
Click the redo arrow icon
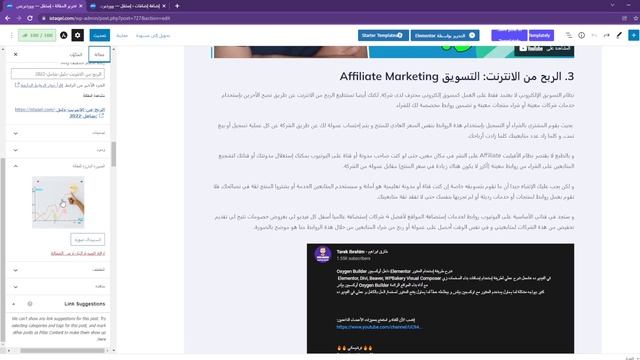(x=607, y=36)
